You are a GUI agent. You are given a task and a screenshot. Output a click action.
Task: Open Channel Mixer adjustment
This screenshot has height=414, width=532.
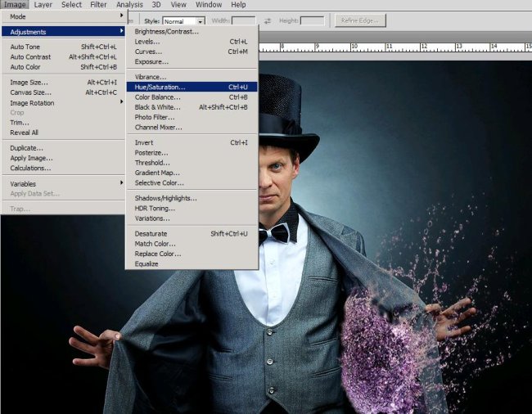click(192, 127)
